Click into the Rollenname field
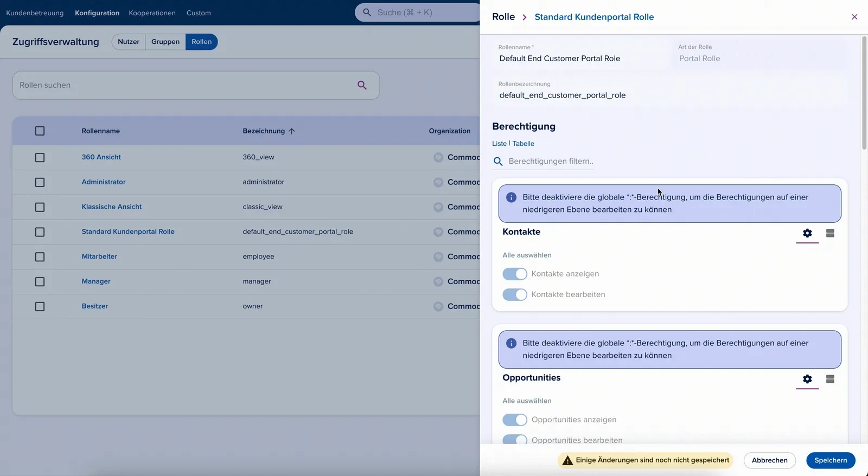Image resolution: width=868 pixels, height=476 pixels. (x=580, y=54)
